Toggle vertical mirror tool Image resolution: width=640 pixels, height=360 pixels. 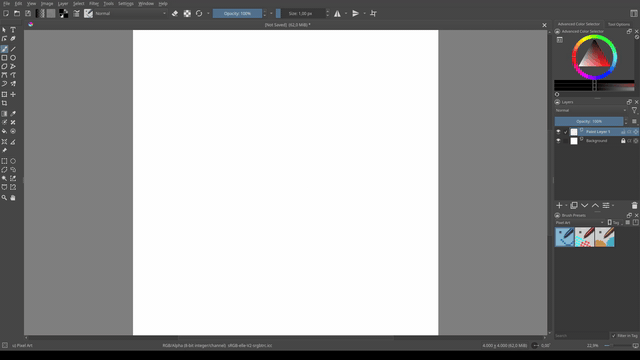(356, 13)
